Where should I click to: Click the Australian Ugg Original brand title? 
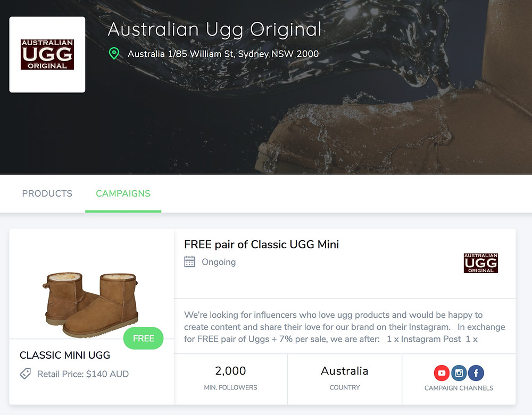[214, 29]
